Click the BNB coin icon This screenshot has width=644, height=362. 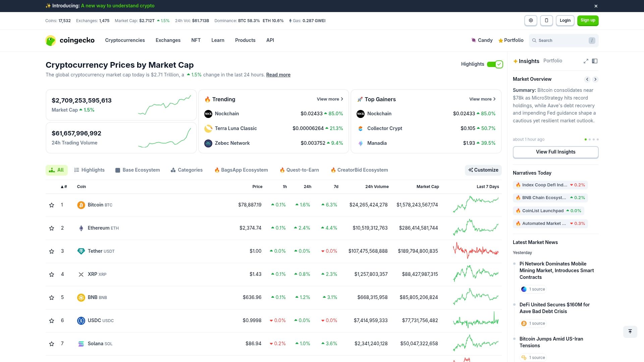pyautogui.click(x=81, y=298)
